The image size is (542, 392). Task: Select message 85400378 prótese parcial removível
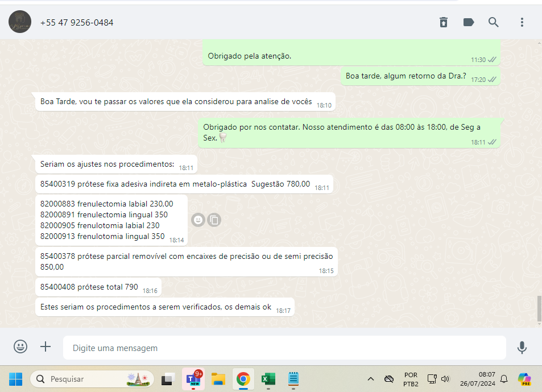tap(187, 262)
